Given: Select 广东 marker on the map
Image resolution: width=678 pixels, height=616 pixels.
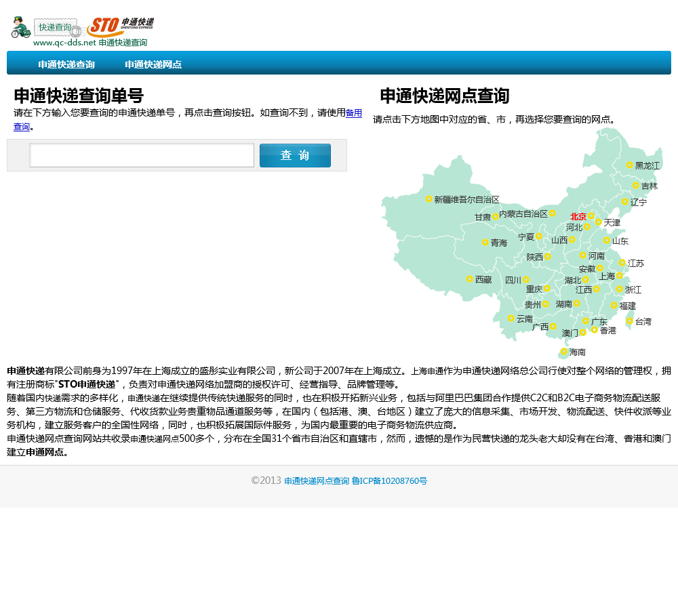Looking at the screenshot, I should pyautogui.click(x=586, y=321).
